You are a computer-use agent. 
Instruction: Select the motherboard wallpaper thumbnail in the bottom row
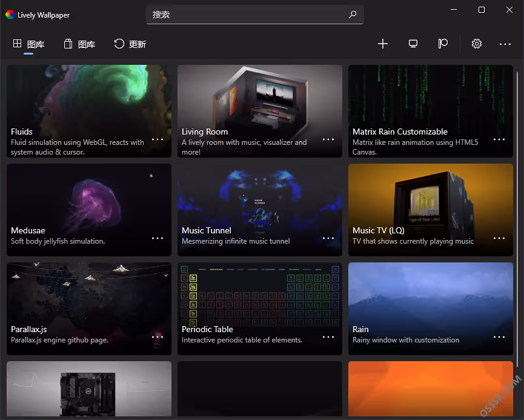pos(89,389)
